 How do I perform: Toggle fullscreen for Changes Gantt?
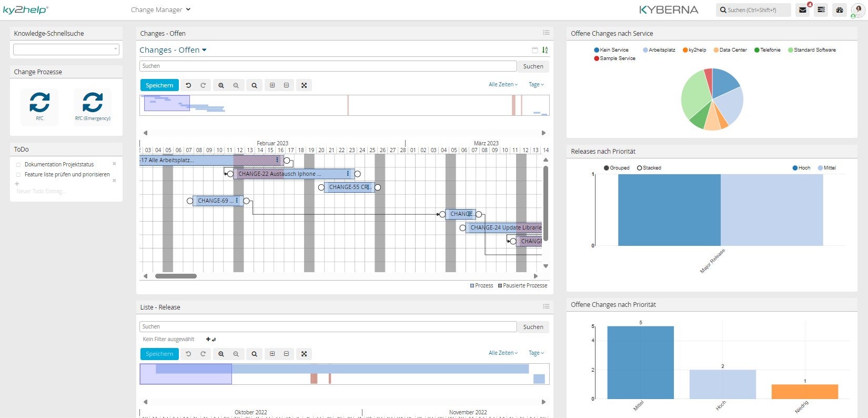pos(304,85)
